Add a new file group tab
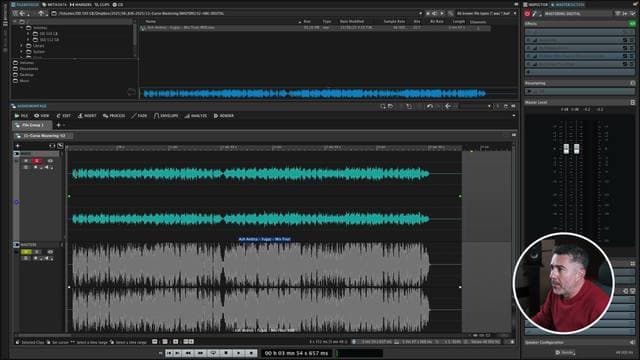Viewport: 640px width, 360px height. [58, 125]
